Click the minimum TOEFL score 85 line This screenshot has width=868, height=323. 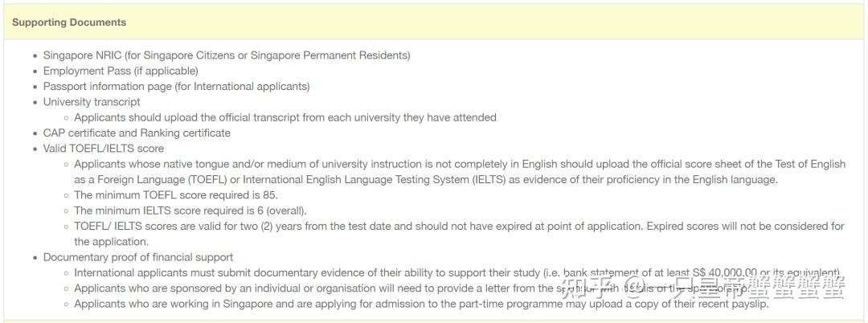pos(176,195)
